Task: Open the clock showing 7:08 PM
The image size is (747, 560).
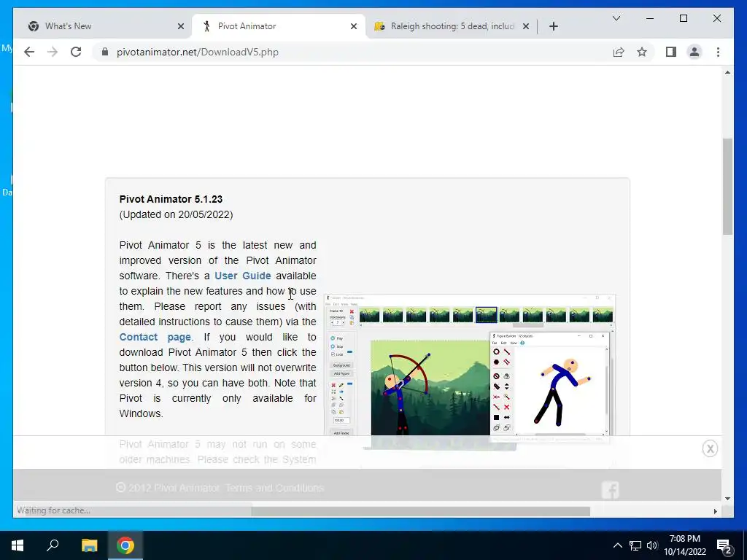Action: pos(685,545)
